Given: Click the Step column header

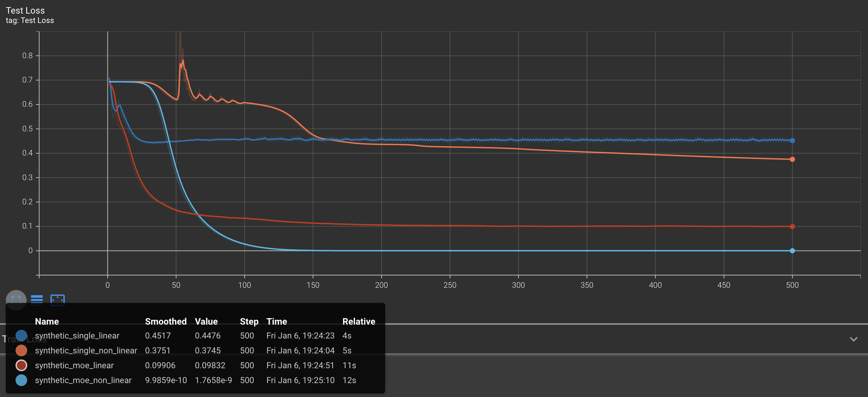Looking at the screenshot, I should pyautogui.click(x=249, y=321).
